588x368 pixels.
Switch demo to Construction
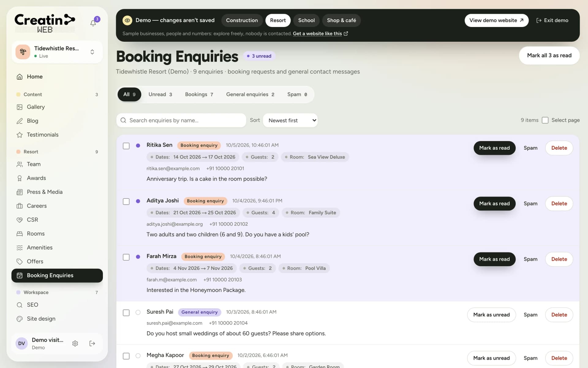point(242,20)
